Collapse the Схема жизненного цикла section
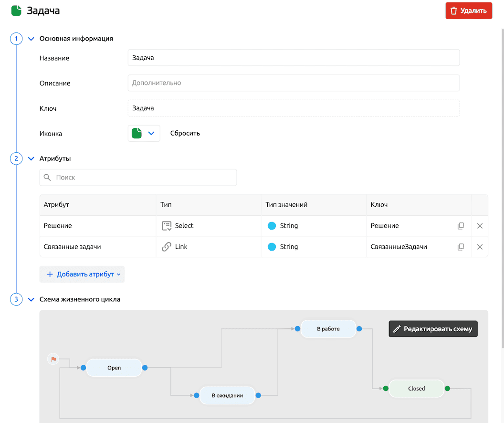 pyautogui.click(x=31, y=299)
